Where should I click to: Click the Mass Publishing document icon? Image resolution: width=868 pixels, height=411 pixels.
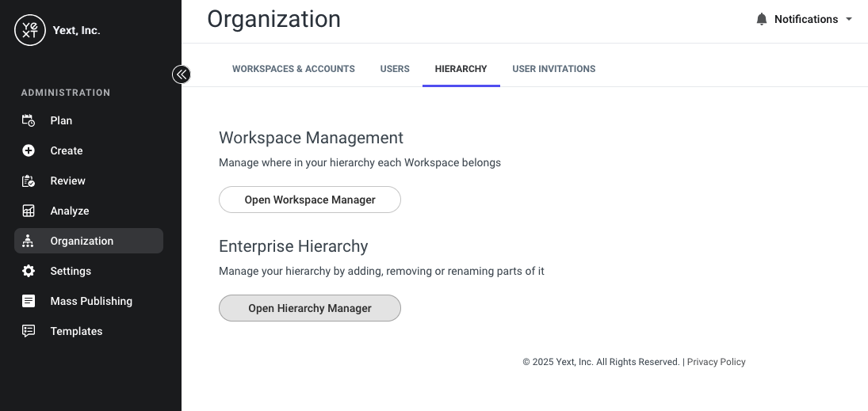pos(29,301)
